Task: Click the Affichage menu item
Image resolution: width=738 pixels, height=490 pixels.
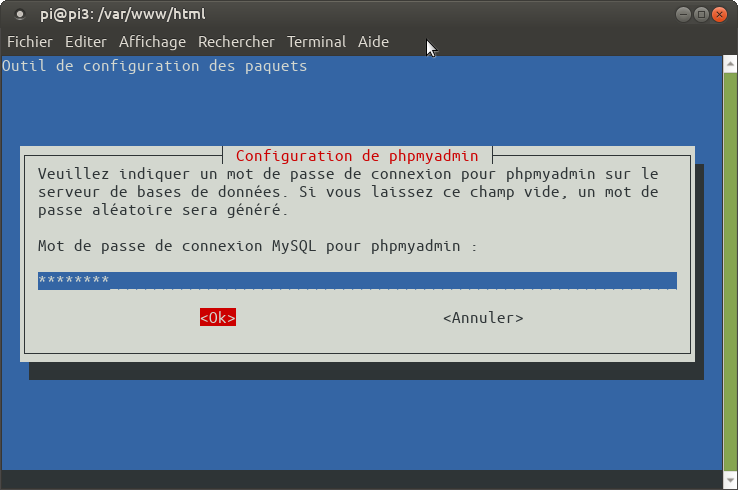Action: 152,42
